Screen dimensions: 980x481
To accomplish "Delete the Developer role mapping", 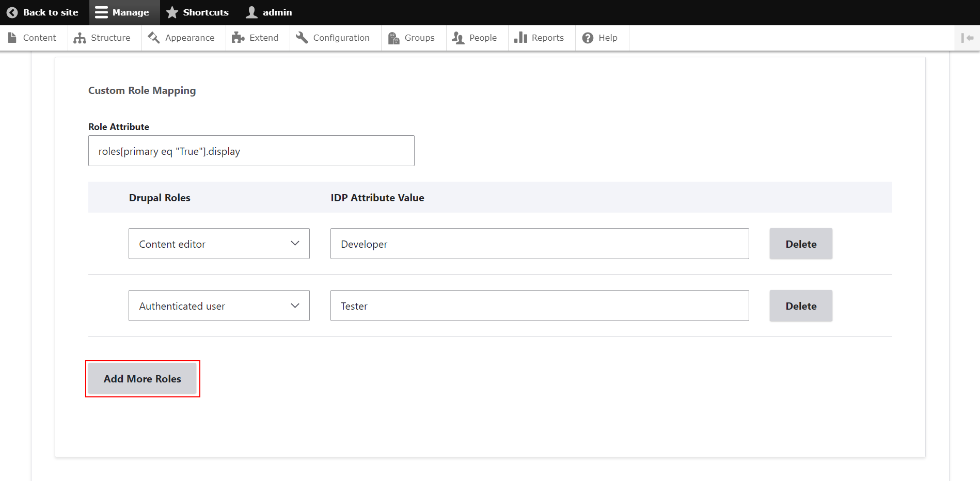I will tap(800, 244).
